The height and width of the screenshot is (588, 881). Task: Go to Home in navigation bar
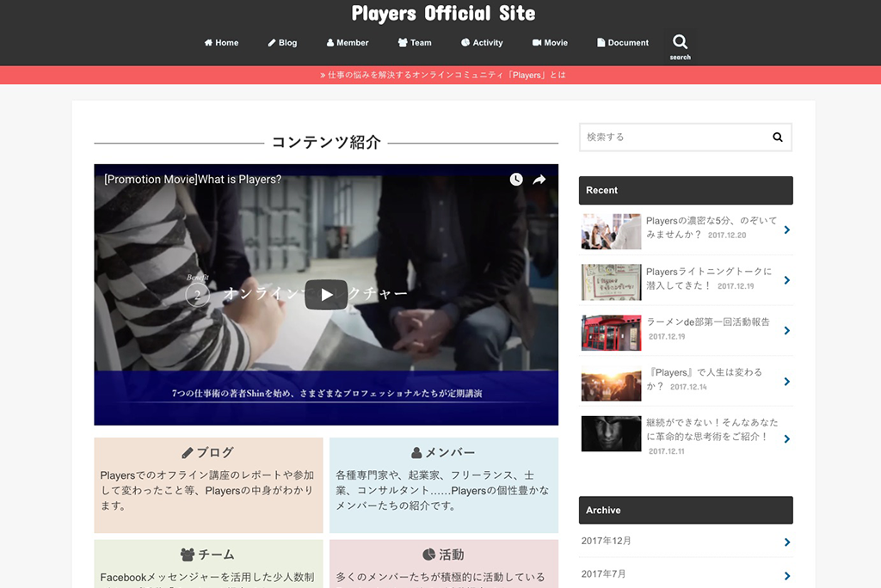(221, 43)
